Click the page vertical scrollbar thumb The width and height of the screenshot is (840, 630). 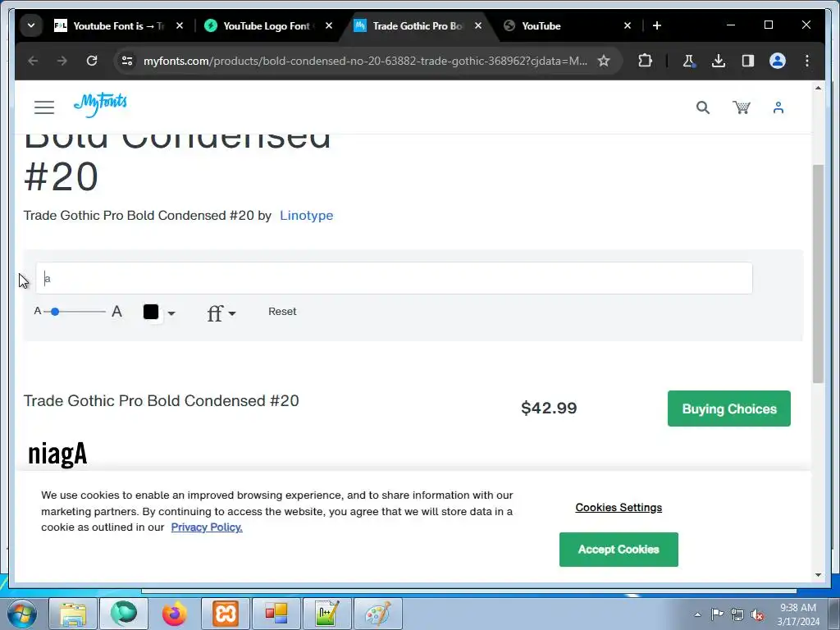pyautogui.click(x=818, y=274)
